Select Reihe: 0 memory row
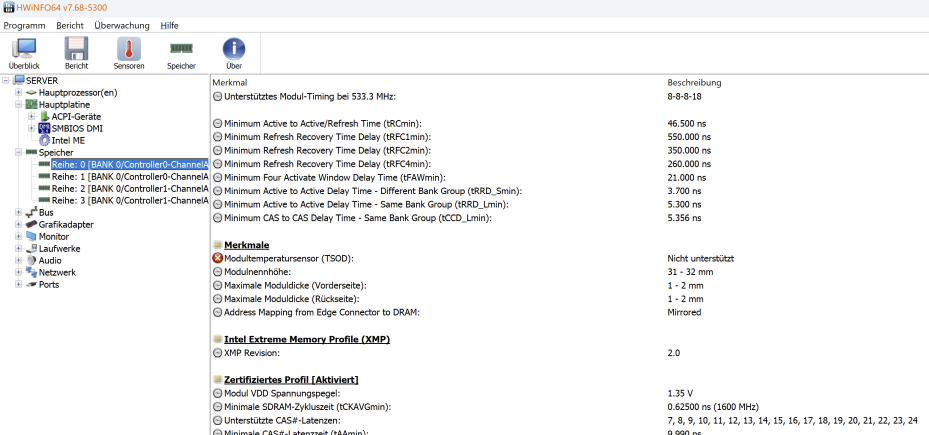This screenshot has width=929, height=435. (130, 164)
